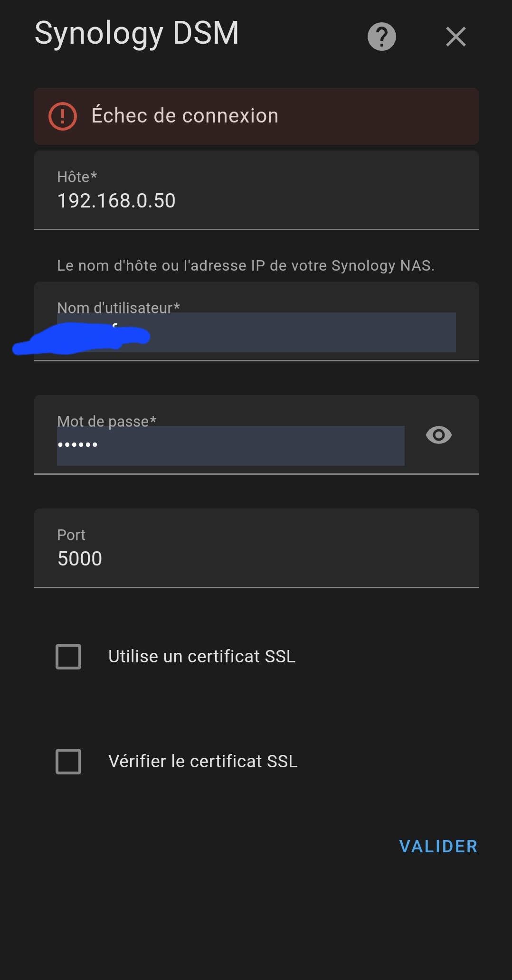Click the "Hôte*" field label

tap(77, 177)
